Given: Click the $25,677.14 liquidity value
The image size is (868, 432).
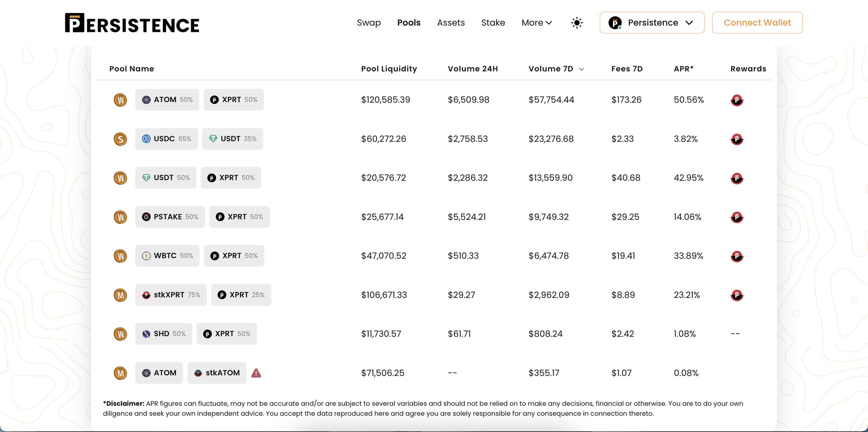Looking at the screenshot, I should 382,217.
